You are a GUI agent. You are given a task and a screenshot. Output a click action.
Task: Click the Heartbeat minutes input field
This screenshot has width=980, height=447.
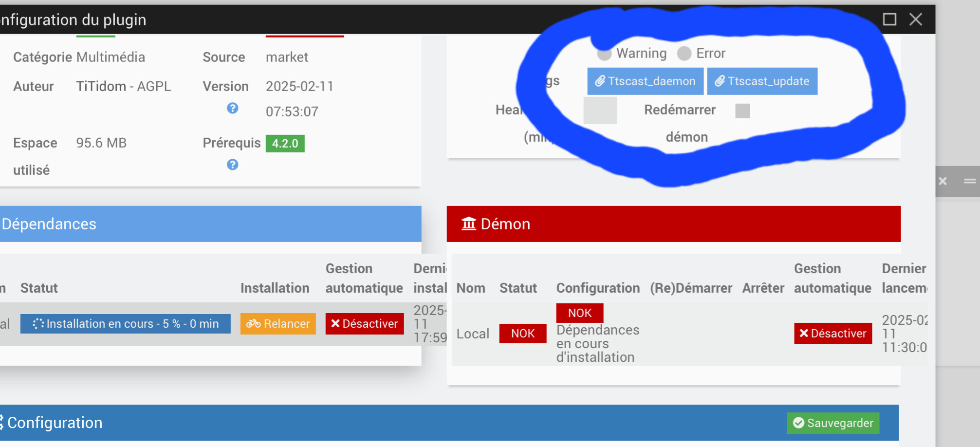point(600,110)
